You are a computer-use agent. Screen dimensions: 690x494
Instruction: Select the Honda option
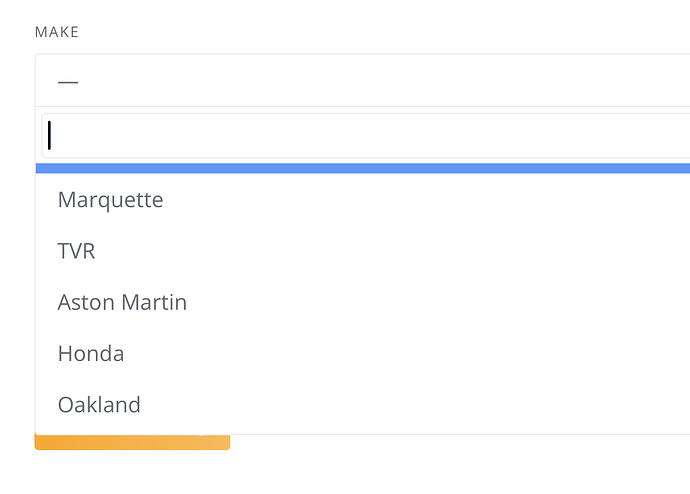(363, 353)
